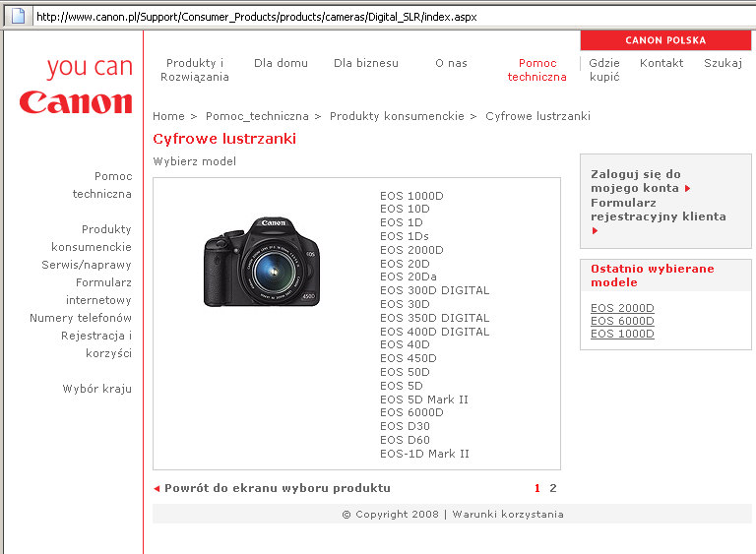Open the O nas menu
The height and width of the screenshot is (554, 756).
[x=451, y=63]
